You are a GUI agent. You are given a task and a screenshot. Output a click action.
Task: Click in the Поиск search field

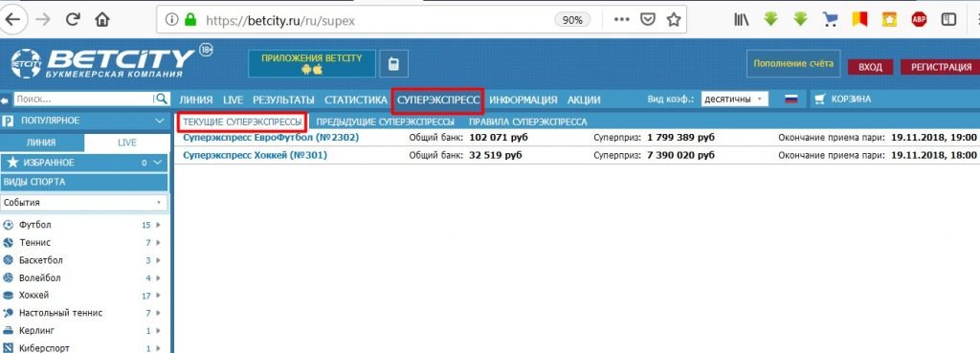84,99
